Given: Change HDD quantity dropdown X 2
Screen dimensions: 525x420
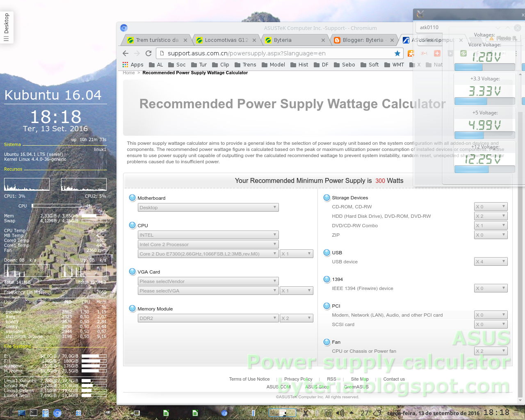Looking at the screenshot, I should 491,216.
